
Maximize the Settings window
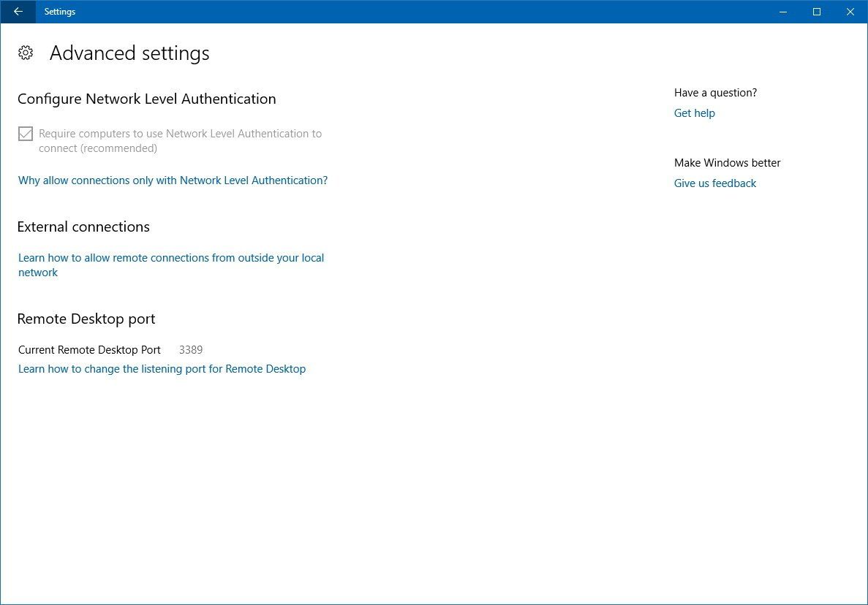coord(816,12)
